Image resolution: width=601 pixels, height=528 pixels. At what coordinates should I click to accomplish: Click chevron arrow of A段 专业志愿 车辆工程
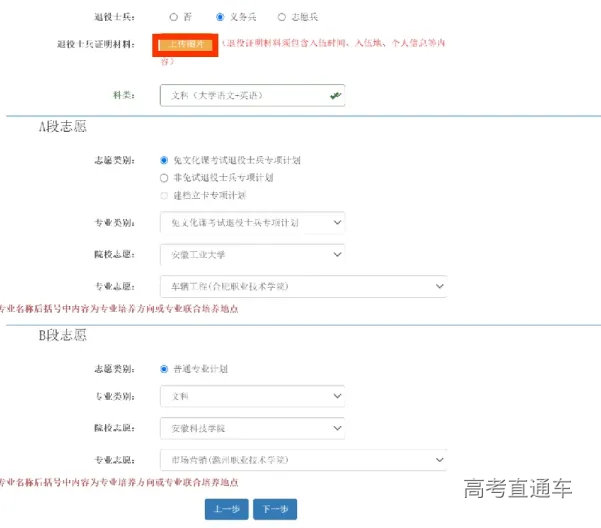pyautogui.click(x=438, y=286)
